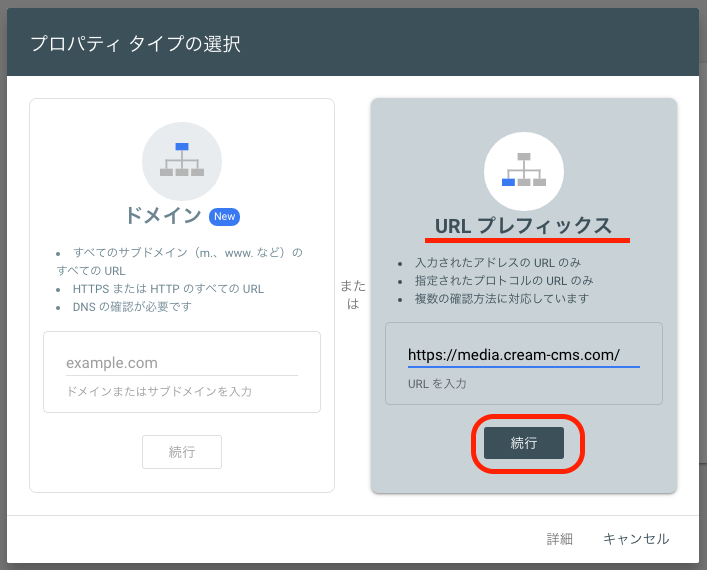Click 続行 button under Domain card
Image resolution: width=707 pixels, height=570 pixels.
pos(182,451)
